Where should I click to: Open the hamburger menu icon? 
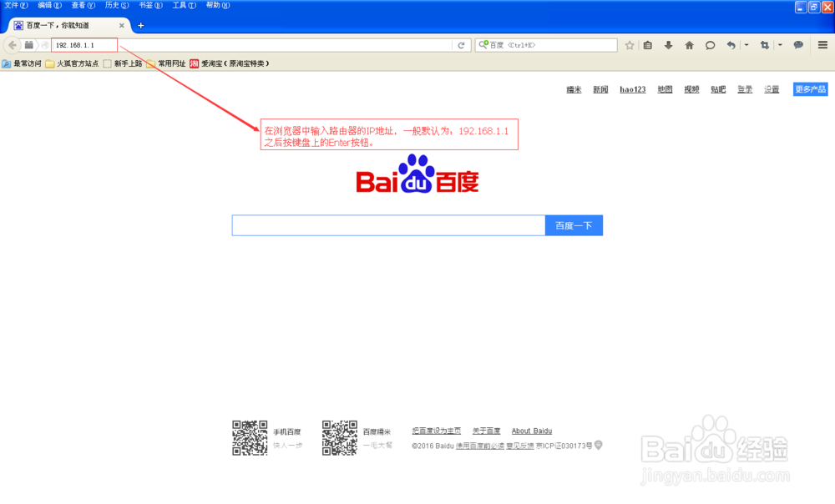[x=822, y=45]
